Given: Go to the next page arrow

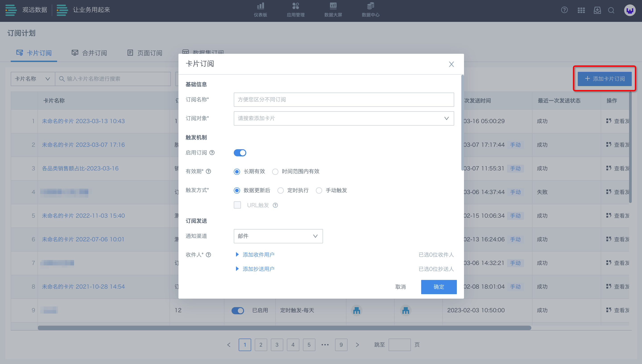Looking at the screenshot, I should click(357, 345).
